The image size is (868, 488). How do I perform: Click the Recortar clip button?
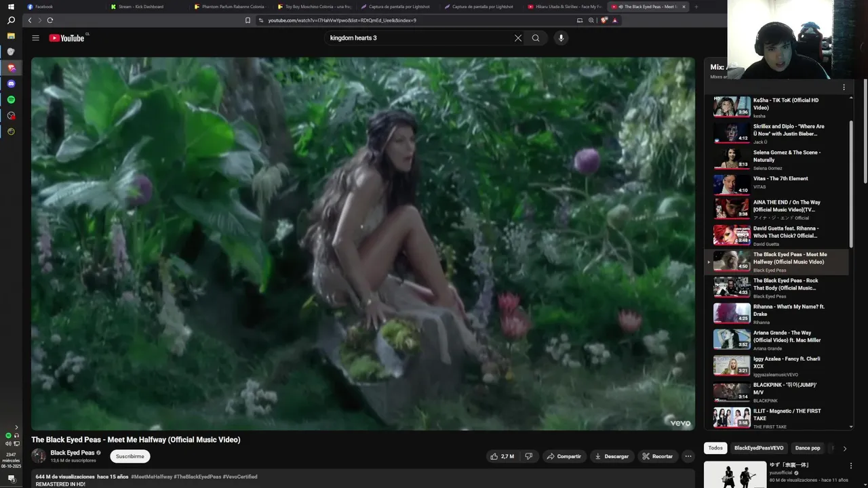658,456
